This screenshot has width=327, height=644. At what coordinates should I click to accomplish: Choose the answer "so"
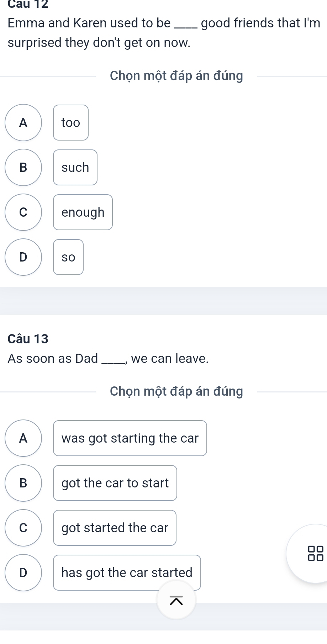pos(68,257)
